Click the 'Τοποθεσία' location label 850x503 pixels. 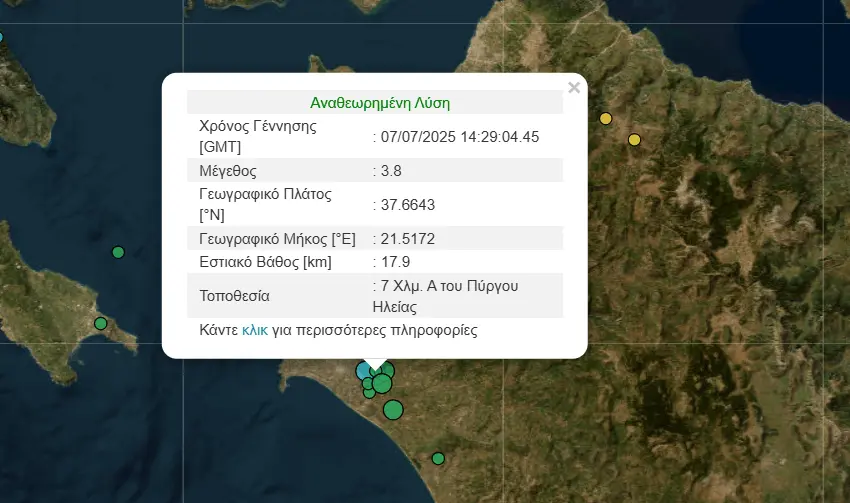point(235,296)
